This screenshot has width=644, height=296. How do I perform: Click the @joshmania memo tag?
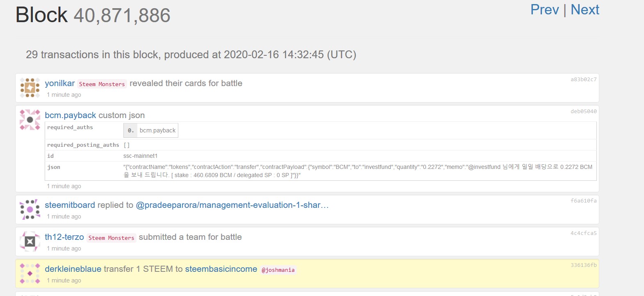pos(278,270)
